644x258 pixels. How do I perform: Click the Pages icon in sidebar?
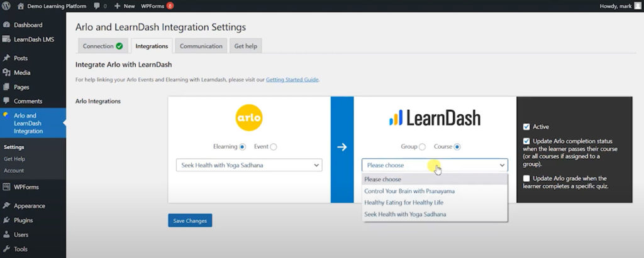6,87
